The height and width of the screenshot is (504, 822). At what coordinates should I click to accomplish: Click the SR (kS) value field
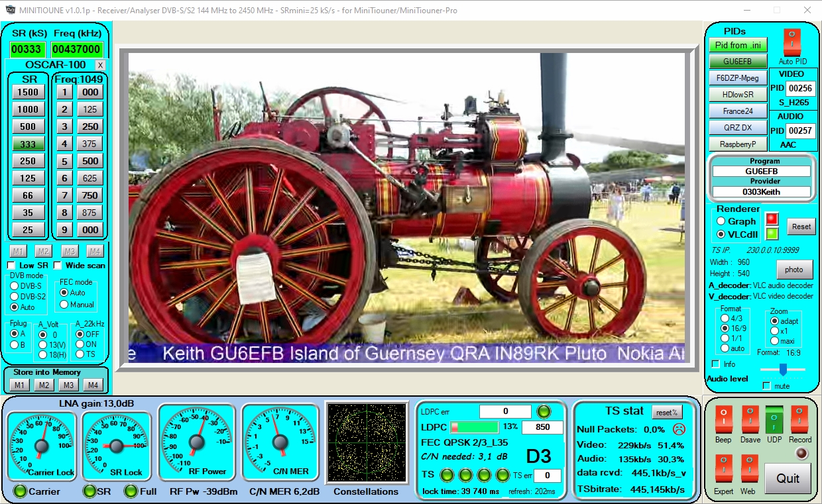click(x=27, y=49)
